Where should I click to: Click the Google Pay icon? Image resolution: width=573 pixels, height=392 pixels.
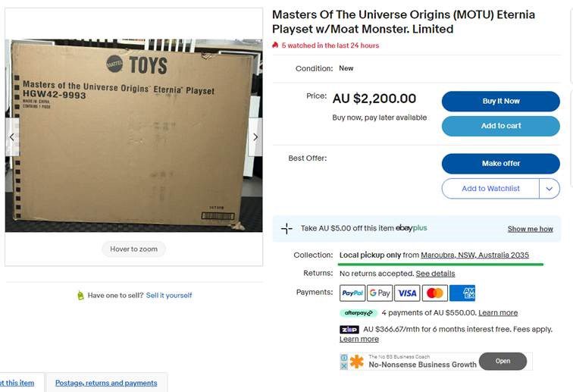[380, 293]
